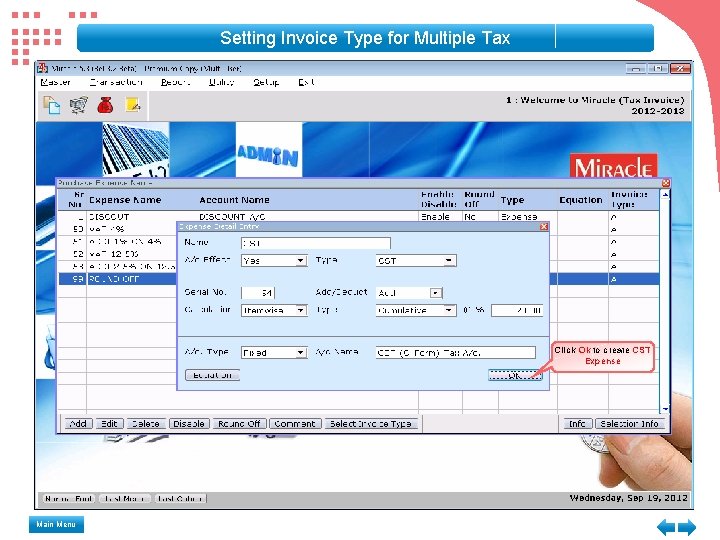Click the Info button
The width and height of the screenshot is (720, 540).
[x=577, y=424]
